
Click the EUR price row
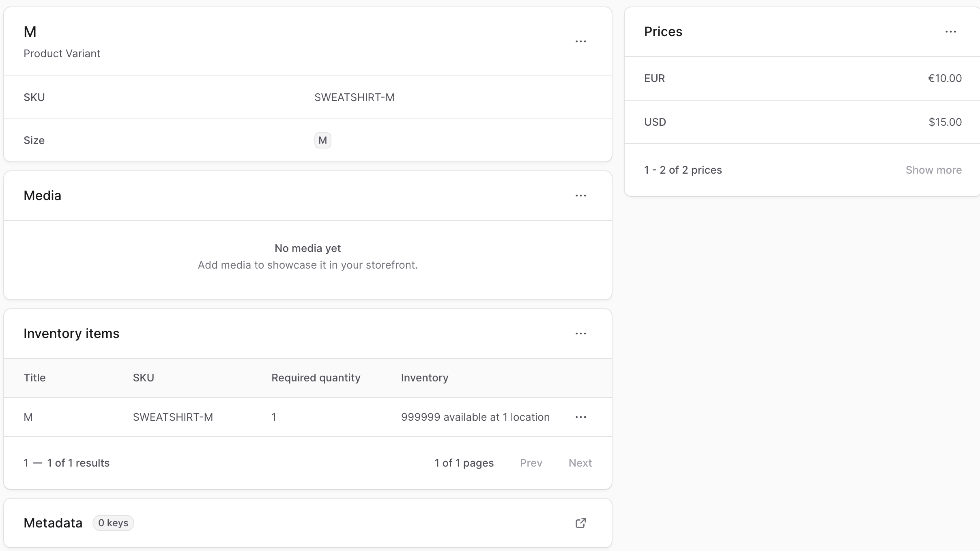tap(802, 78)
